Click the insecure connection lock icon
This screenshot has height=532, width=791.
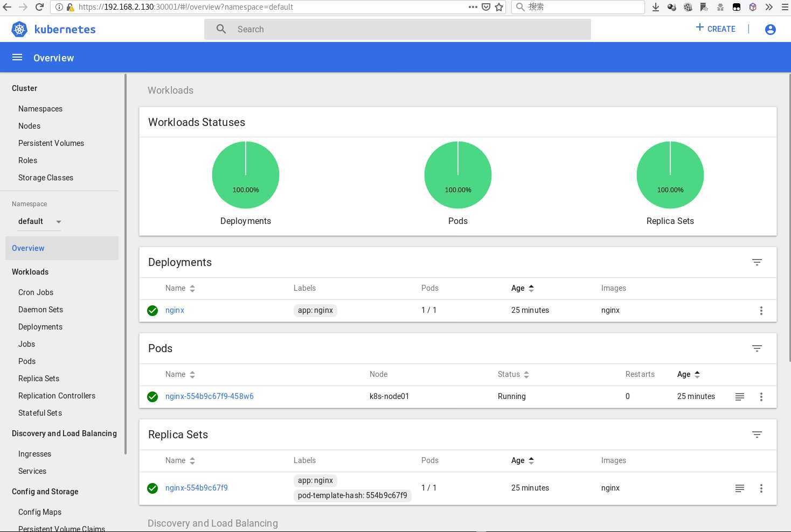pos(70,7)
